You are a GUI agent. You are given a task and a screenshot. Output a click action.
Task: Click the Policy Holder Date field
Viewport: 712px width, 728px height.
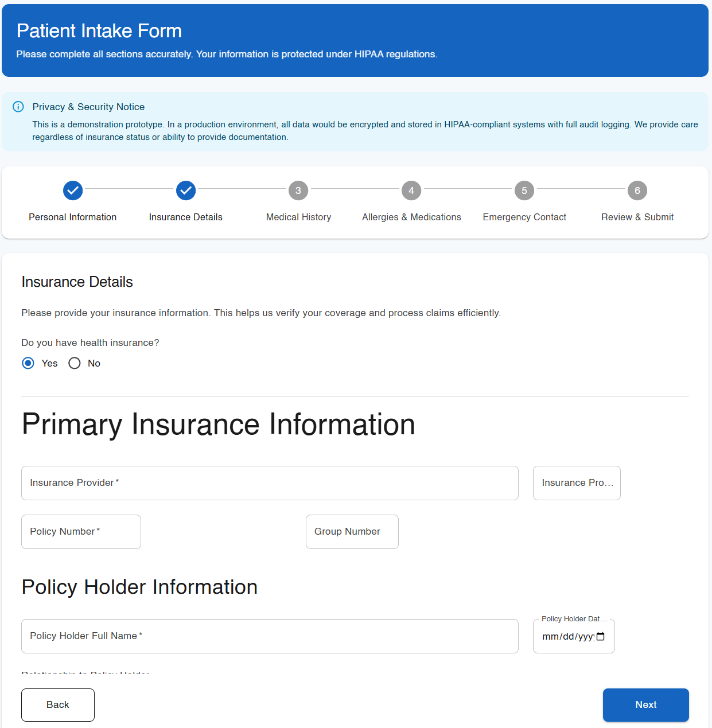pyautogui.click(x=567, y=636)
